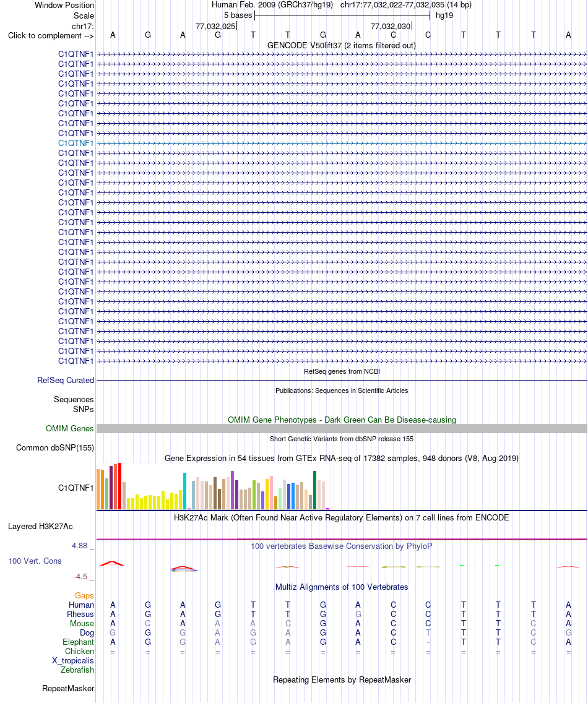Click the "Elephant" alignment row label
This screenshot has width=588, height=703.
point(78,642)
